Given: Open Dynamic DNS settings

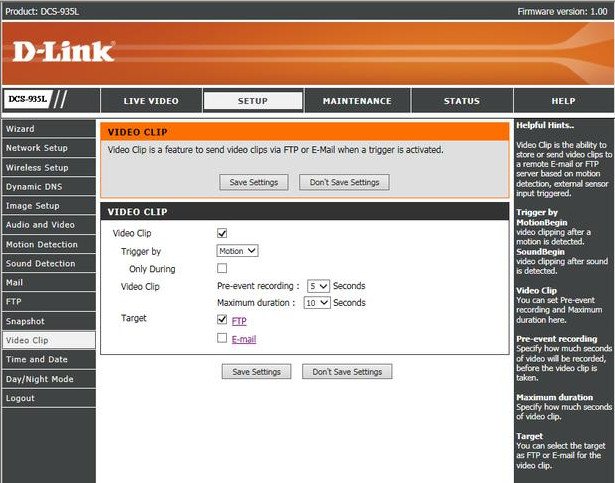Looking at the screenshot, I should (49, 187).
